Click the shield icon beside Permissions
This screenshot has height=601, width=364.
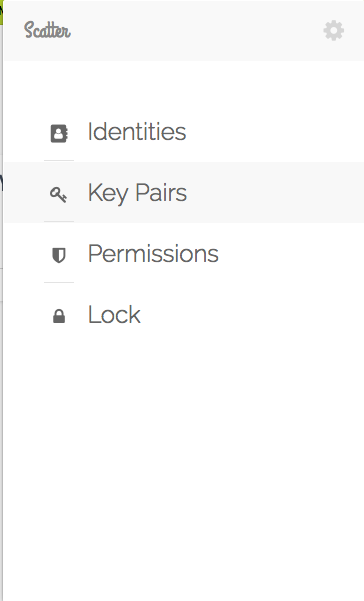(x=59, y=255)
